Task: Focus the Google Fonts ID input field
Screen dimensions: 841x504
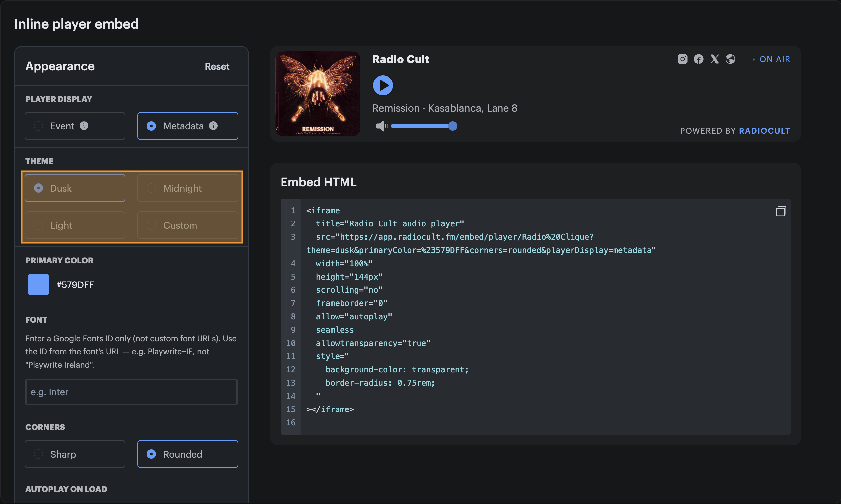Action: (131, 392)
